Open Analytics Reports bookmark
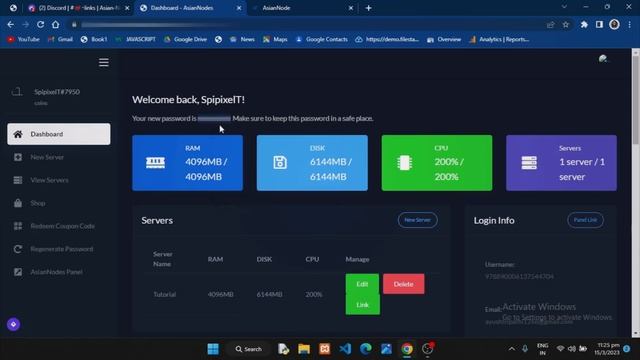This screenshot has height=360, width=640. coord(499,39)
